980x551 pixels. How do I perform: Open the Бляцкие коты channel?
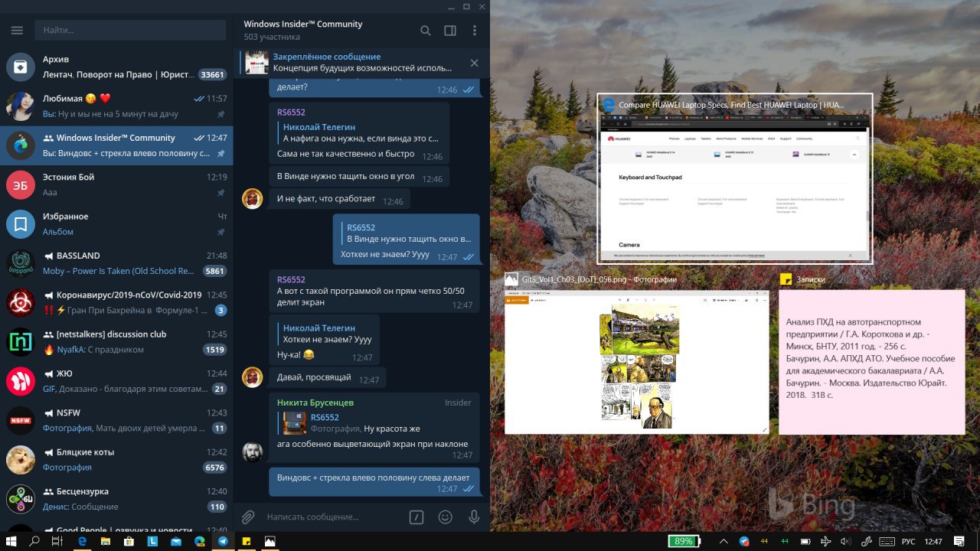click(x=116, y=459)
